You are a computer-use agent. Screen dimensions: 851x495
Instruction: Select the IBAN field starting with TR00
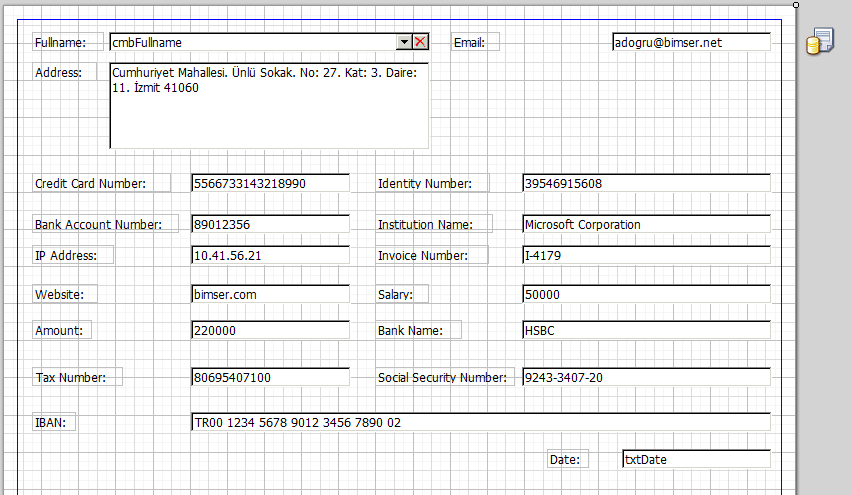point(480,422)
